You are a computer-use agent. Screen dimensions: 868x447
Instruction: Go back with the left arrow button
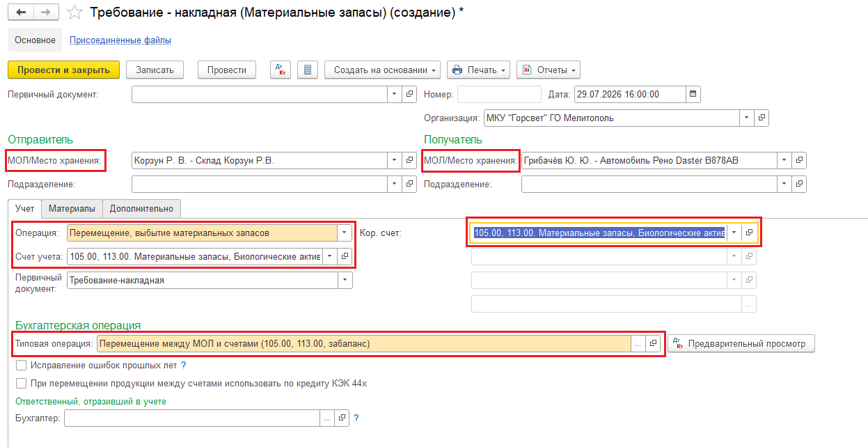(x=21, y=13)
